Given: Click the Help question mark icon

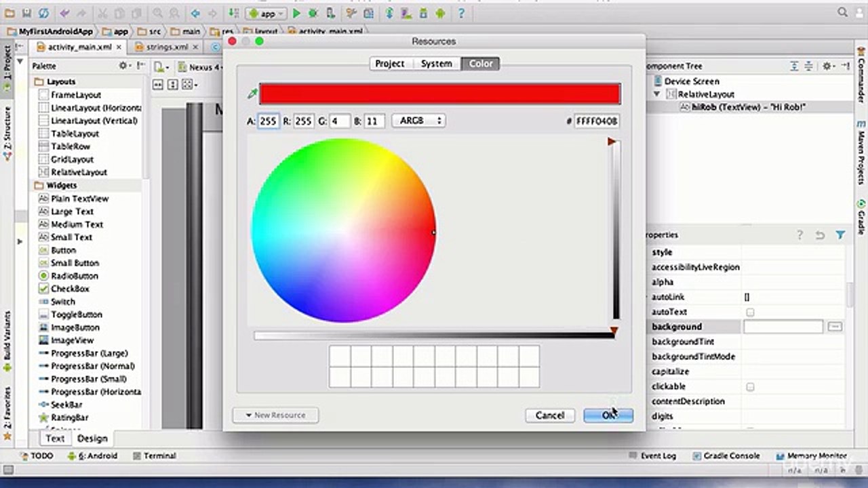Looking at the screenshot, I should (461, 13).
